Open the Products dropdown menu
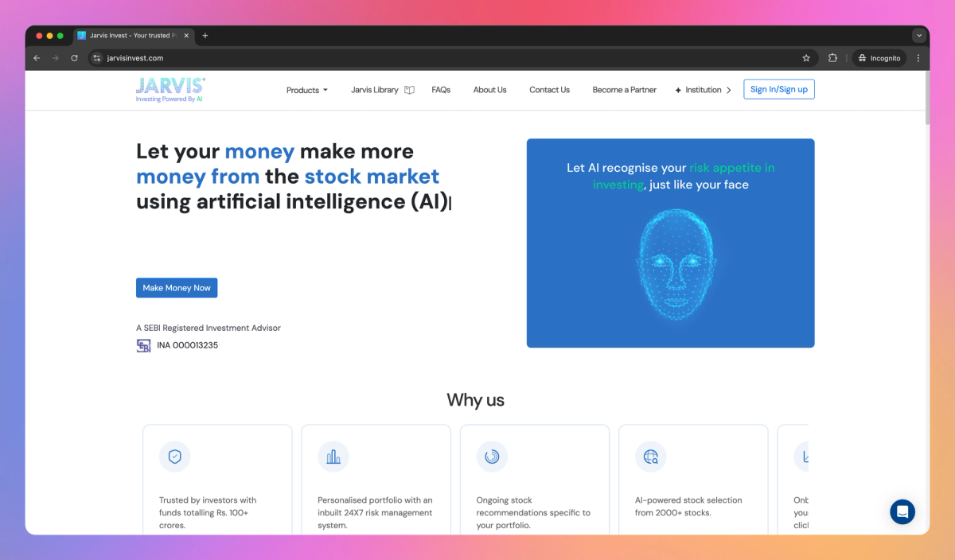 pyautogui.click(x=307, y=90)
